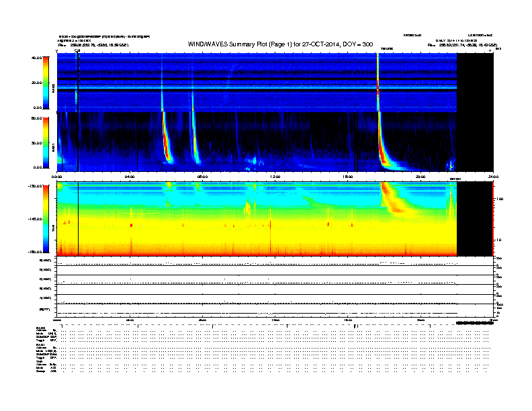This screenshot has height=411, width=532.
Task: Click the strong radio burst near 18:00 in RAD1
Action: click(x=383, y=149)
